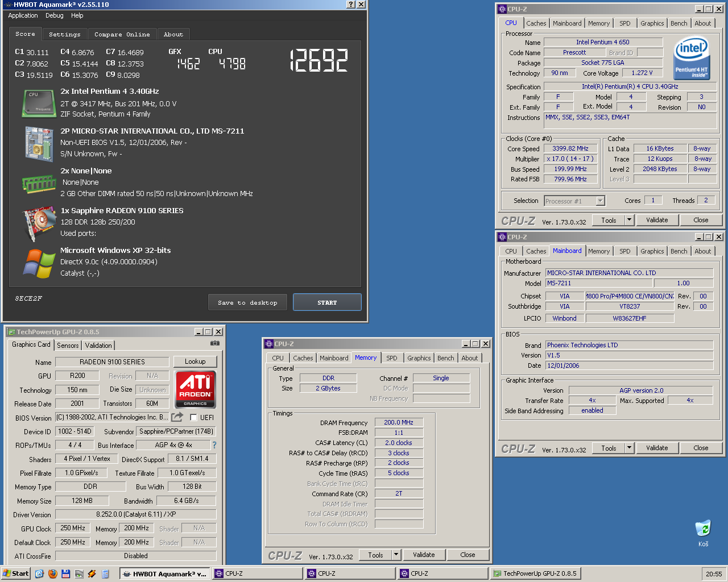The height and width of the screenshot is (582, 728).
Task: Click the total score 12692 in Aquamark
Action: click(x=318, y=60)
